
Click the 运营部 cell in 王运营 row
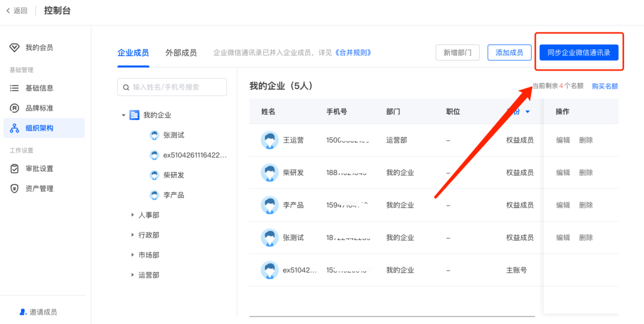click(396, 140)
